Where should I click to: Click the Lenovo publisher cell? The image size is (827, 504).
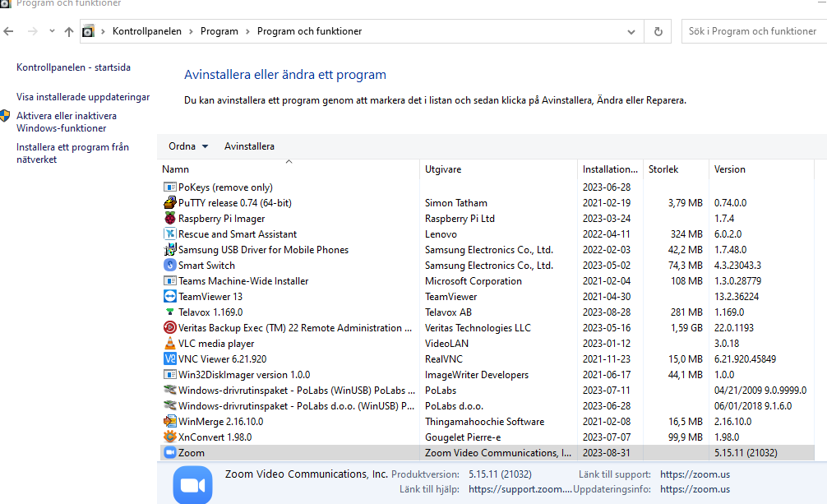click(441, 234)
